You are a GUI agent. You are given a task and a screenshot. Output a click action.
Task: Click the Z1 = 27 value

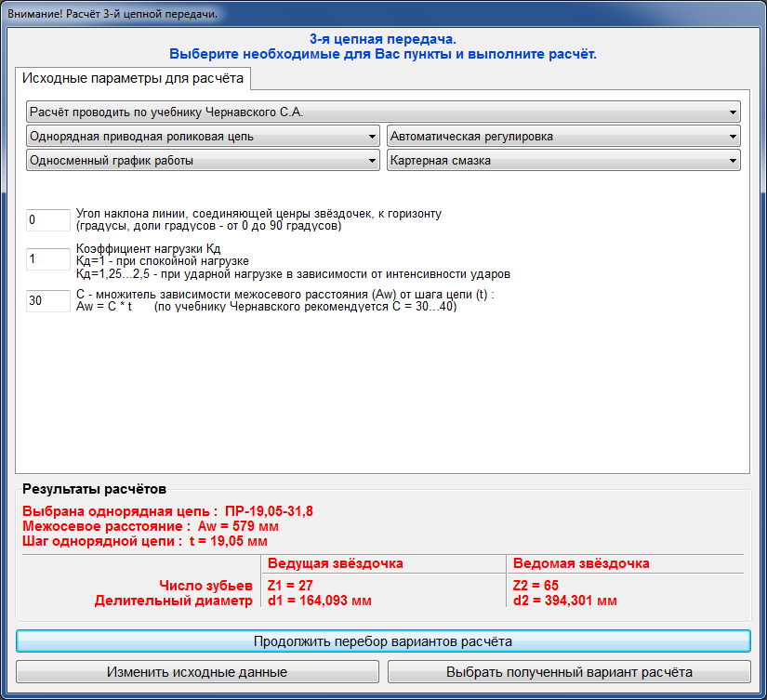pos(290,586)
